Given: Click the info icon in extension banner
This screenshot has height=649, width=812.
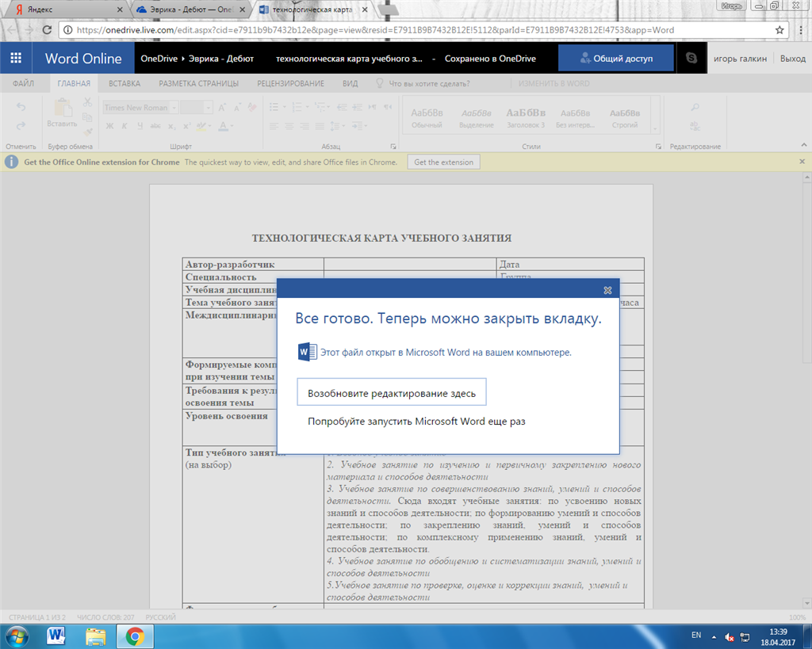Looking at the screenshot, I should click(x=11, y=162).
